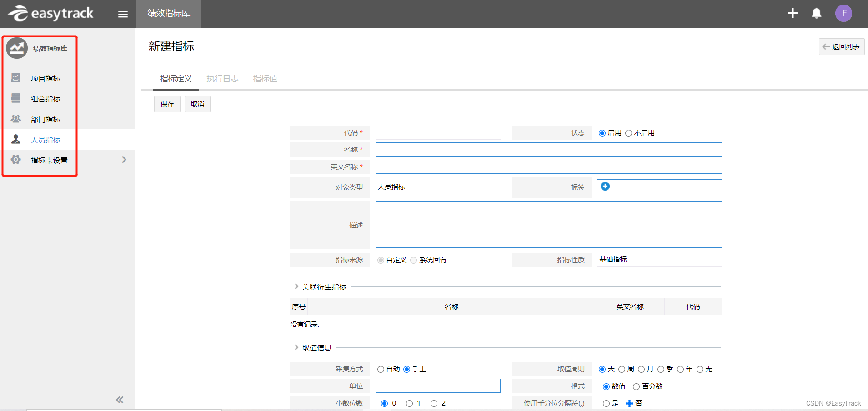Expand 指标卡设置 submenu arrow
This screenshot has width=868, height=411.
(x=124, y=160)
